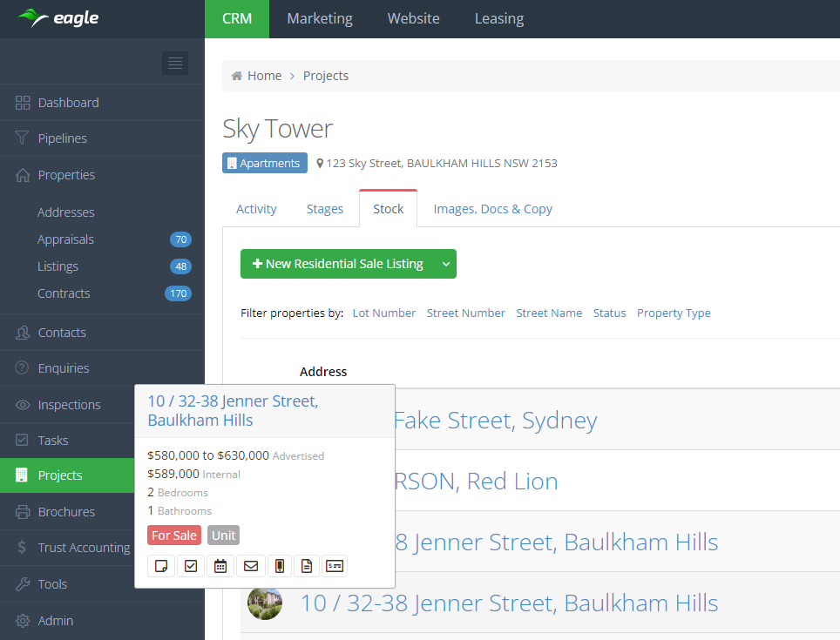Image resolution: width=840 pixels, height=640 pixels.
Task: Open Pipelines in the sidebar
Action: pyautogui.click(x=62, y=138)
